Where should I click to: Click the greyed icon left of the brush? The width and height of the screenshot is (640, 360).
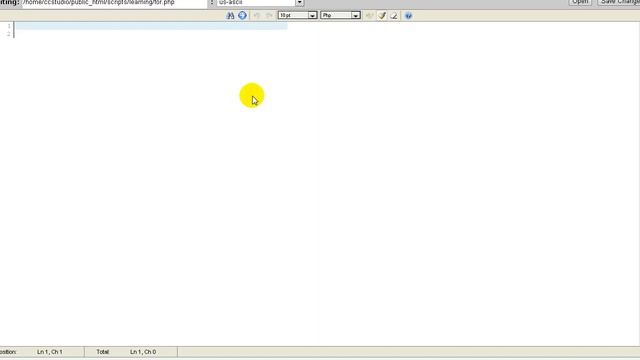point(369,16)
